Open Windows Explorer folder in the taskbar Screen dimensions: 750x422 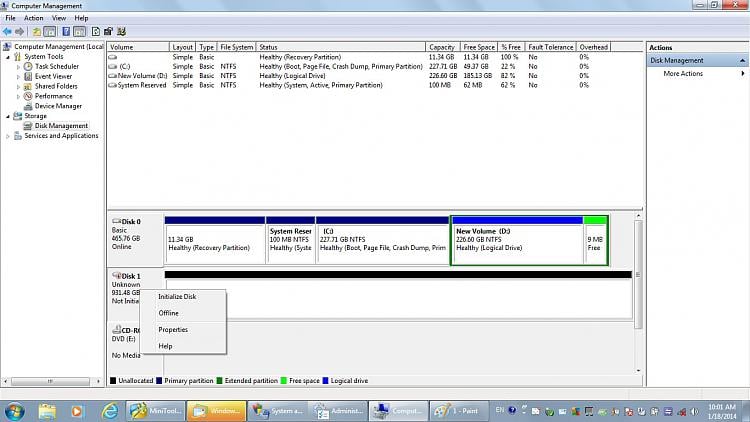(x=47, y=411)
